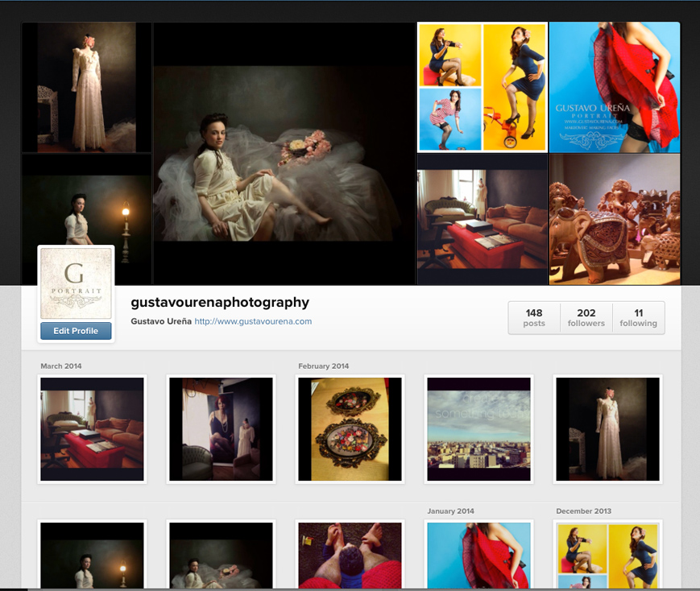The height and width of the screenshot is (591, 700).
Task: Click the March 2014 date label
Action: coord(61,366)
